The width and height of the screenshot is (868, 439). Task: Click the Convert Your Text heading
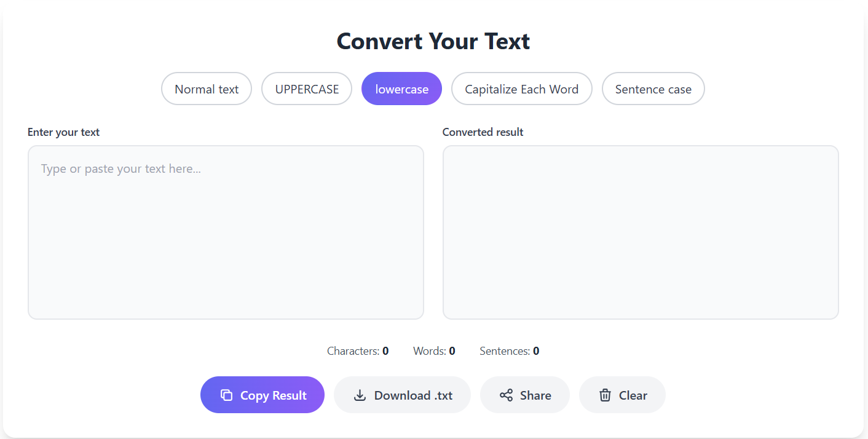point(433,41)
